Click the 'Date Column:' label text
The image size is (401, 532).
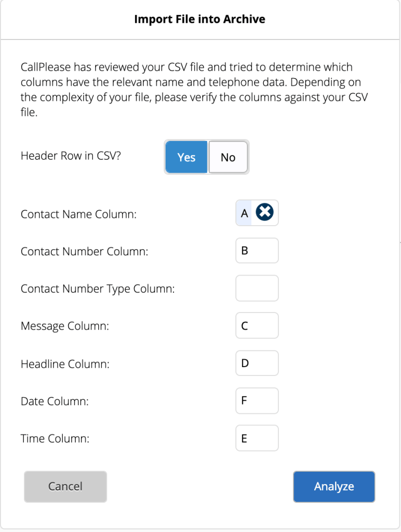click(55, 401)
